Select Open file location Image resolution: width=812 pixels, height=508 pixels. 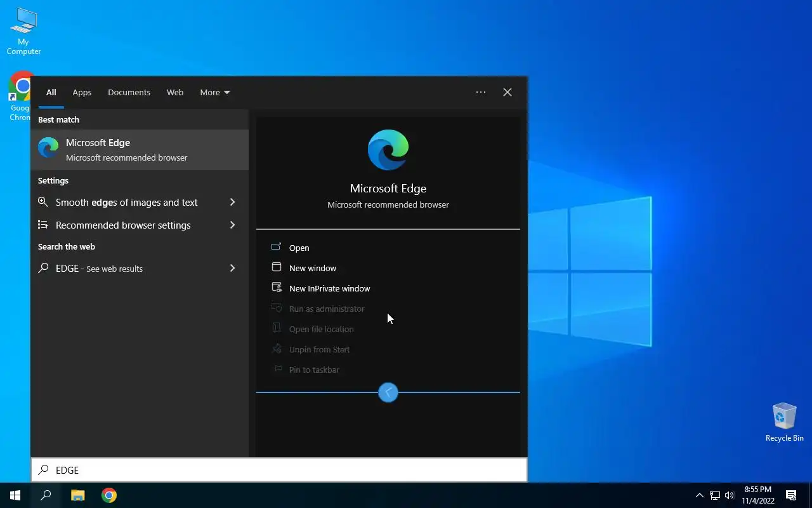click(388, 329)
